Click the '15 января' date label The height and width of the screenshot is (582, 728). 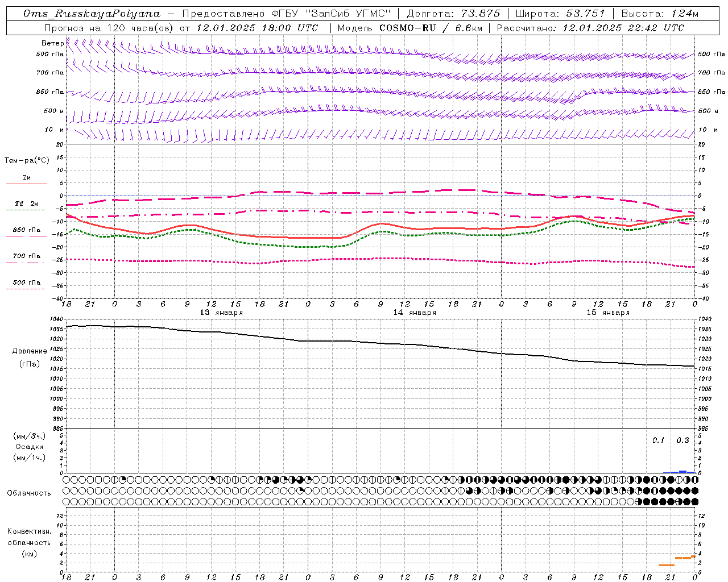click(x=608, y=313)
